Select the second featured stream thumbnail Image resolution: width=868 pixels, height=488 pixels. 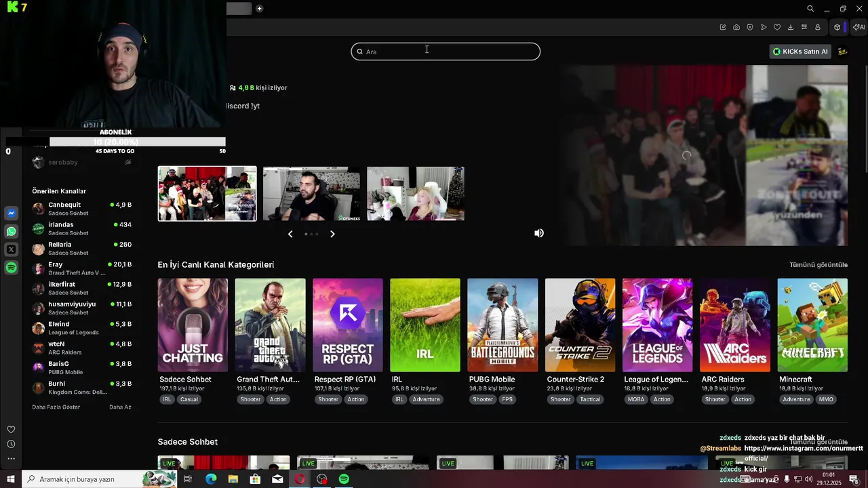pos(311,194)
